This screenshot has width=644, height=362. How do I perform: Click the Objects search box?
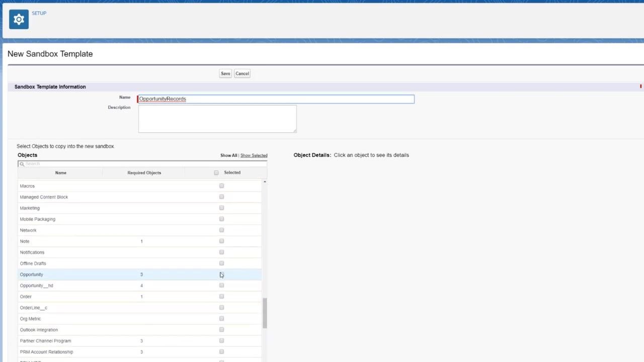[142, 164]
